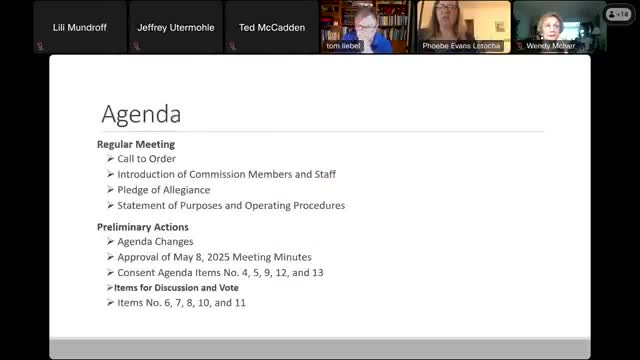Click Consent Agenda Items No. 4, 5, 9, 12, and 13

click(x=220, y=273)
